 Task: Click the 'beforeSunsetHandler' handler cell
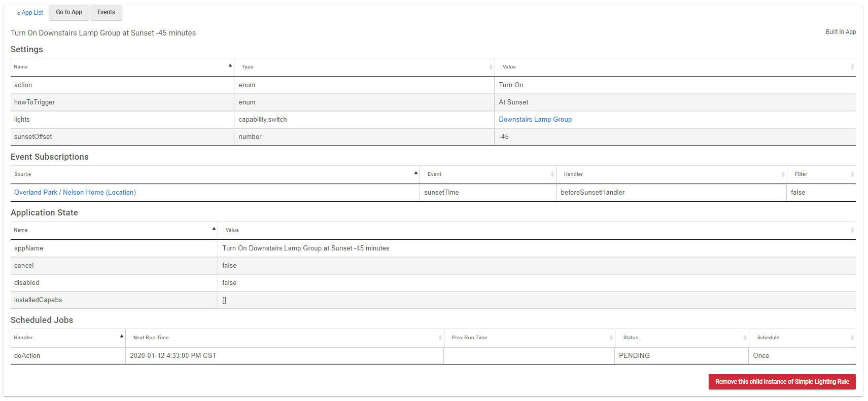tap(672, 193)
